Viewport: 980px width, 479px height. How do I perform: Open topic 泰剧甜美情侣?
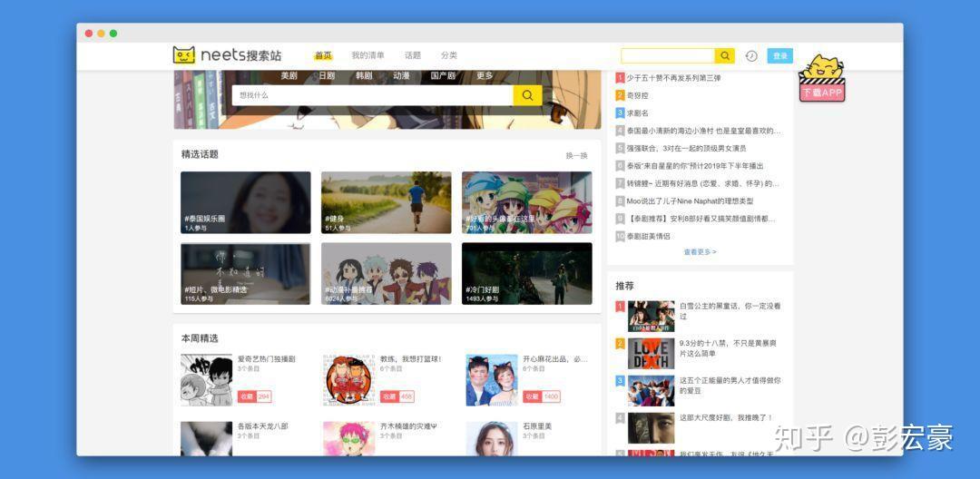[649, 236]
